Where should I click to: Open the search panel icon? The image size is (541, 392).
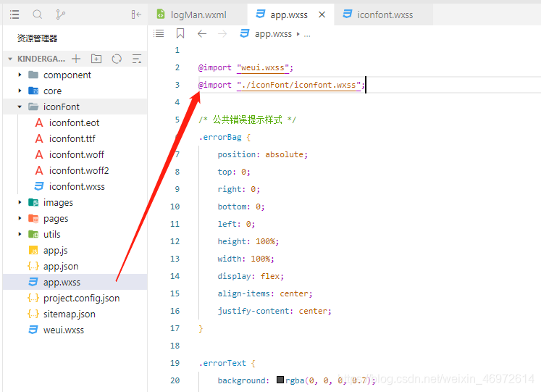[37, 14]
